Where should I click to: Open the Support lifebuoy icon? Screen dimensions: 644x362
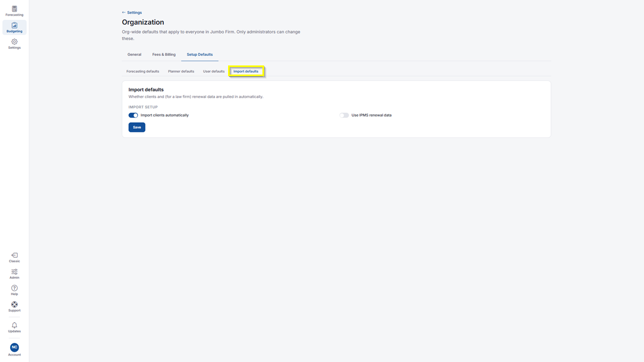click(14, 305)
